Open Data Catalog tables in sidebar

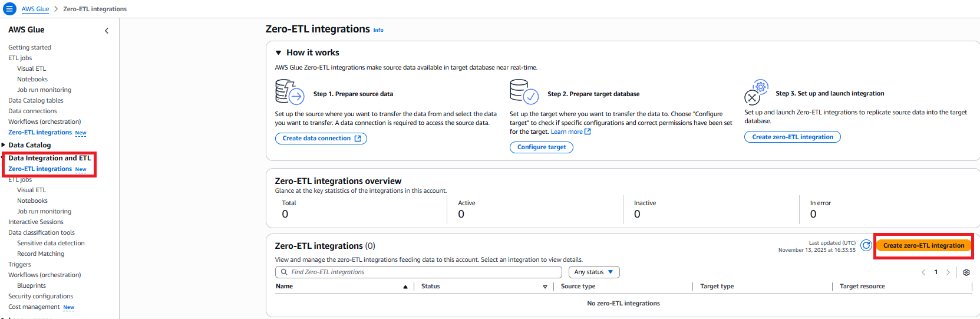click(35, 101)
